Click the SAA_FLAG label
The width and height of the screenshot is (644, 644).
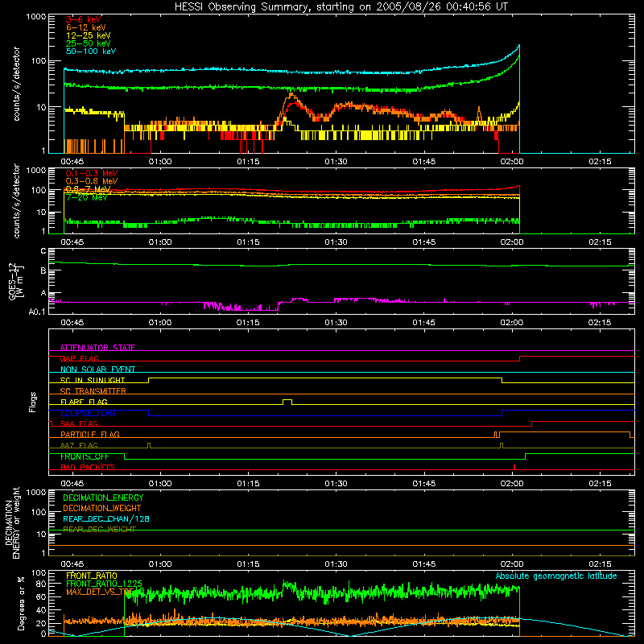(79, 423)
